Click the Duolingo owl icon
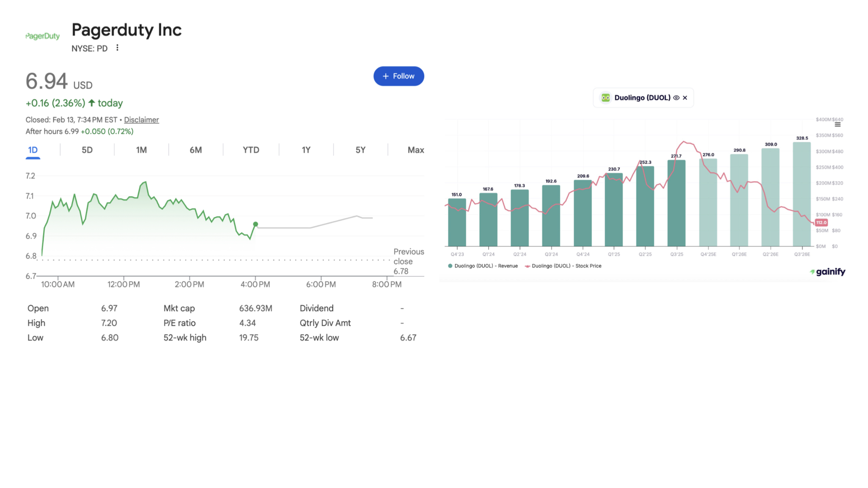The height and width of the screenshot is (488, 868). [x=605, y=98]
